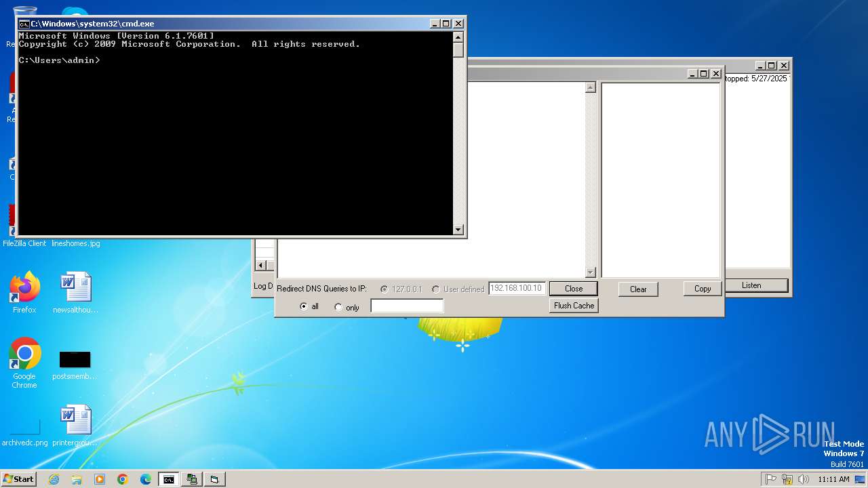Image resolution: width=868 pixels, height=488 pixels.
Task: Select the FileZilla Client desktop label
Action: 24,243
